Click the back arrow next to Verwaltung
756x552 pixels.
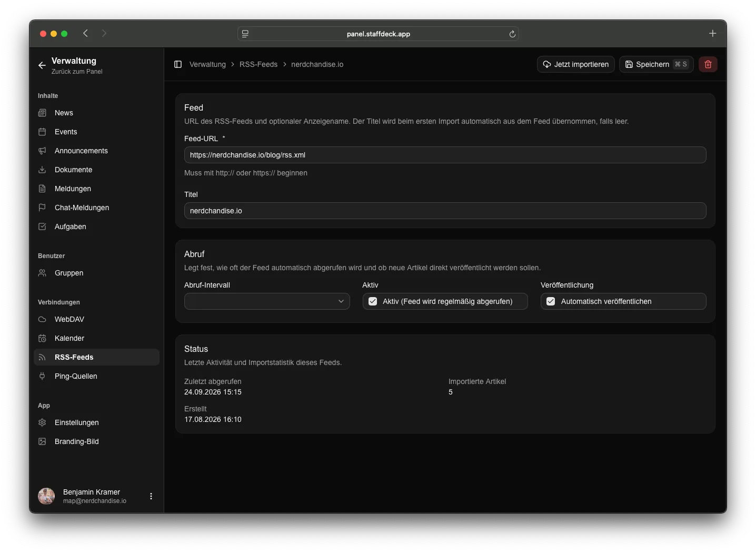[x=42, y=65]
